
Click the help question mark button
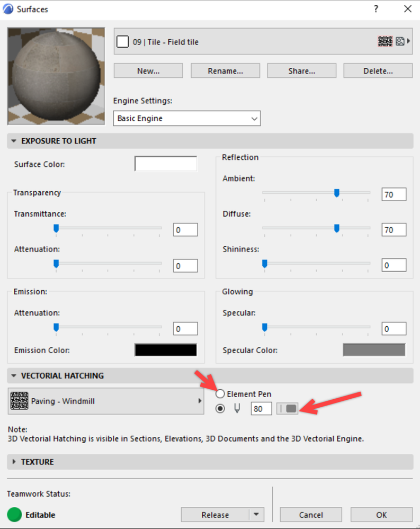coord(376,9)
